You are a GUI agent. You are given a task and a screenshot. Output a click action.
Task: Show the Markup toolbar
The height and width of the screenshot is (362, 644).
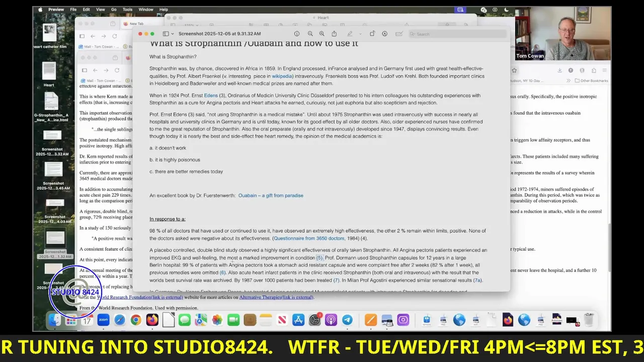(x=384, y=34)
